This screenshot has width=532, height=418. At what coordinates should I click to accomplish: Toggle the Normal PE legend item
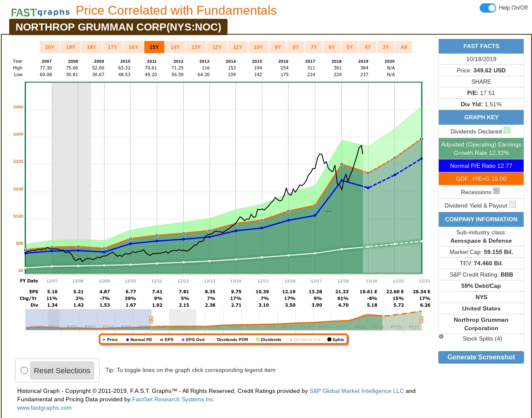click(x=139, y=340)
